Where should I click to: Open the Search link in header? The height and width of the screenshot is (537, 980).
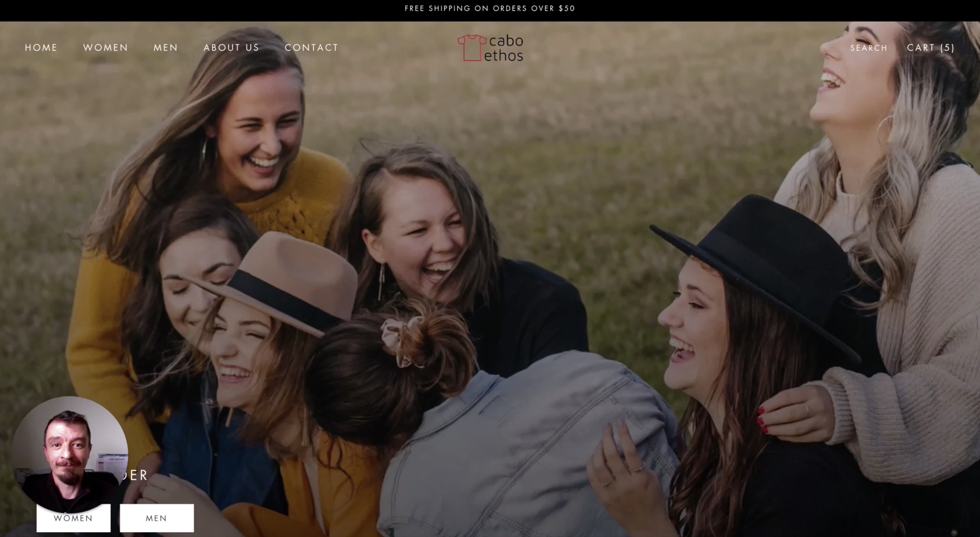(869, 48)
